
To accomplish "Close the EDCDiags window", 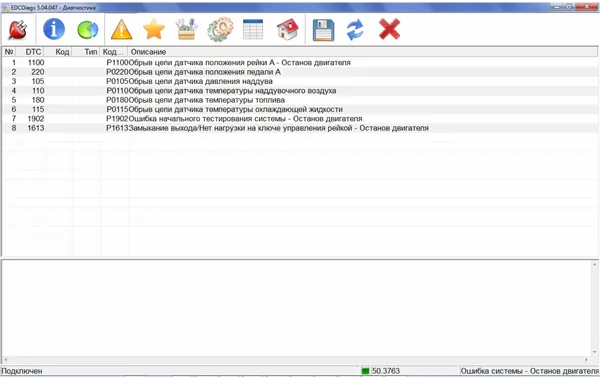I will 587,7.
